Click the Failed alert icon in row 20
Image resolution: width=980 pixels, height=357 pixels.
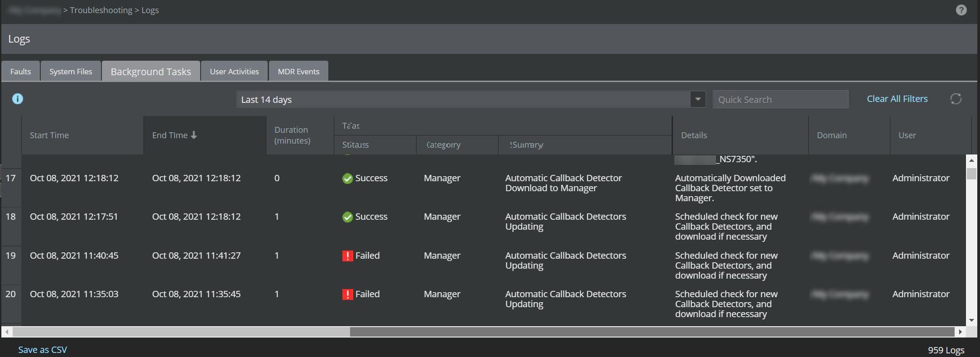[347, 294]
